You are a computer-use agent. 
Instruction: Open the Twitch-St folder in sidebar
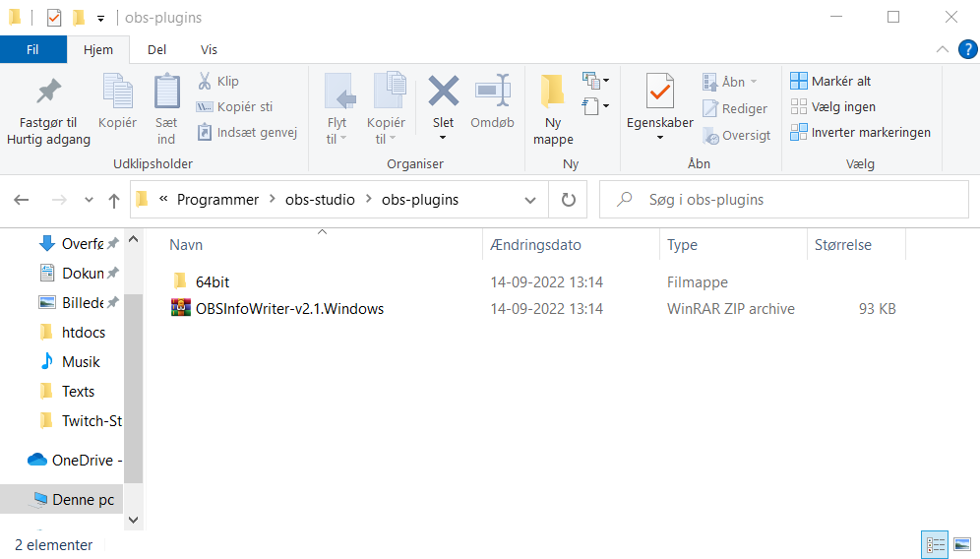(x=80, y=421)
